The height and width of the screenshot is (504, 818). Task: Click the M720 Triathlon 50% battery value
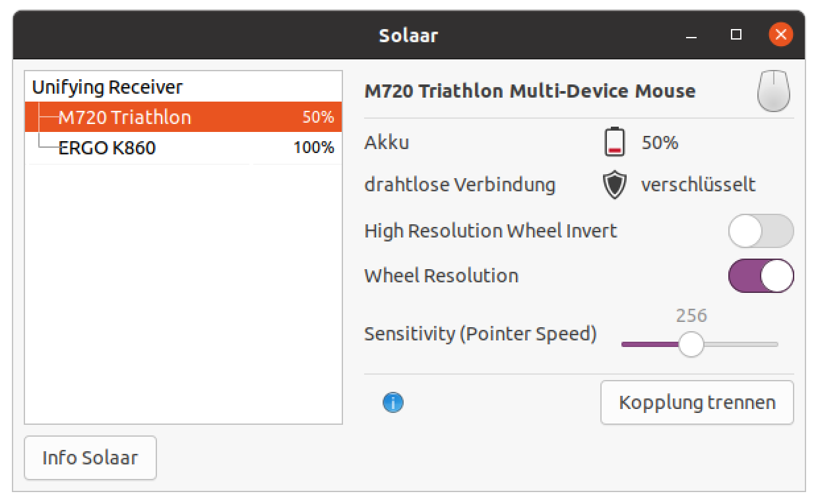[x=318, y=117]
